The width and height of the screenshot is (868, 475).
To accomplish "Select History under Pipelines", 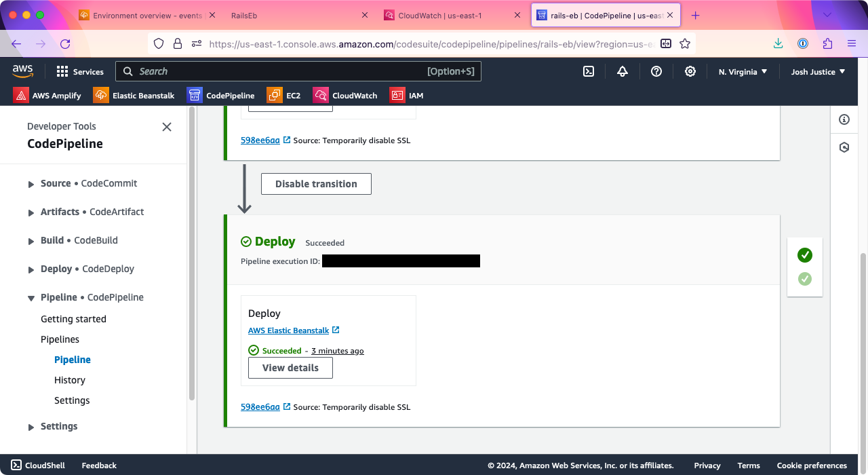I will point(70,380).
